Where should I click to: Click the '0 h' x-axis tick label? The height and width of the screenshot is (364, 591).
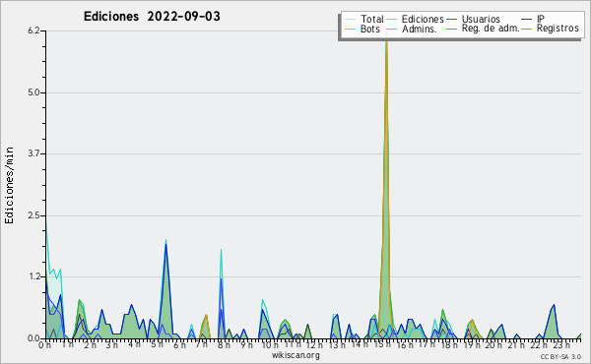(x=44, y=345)
